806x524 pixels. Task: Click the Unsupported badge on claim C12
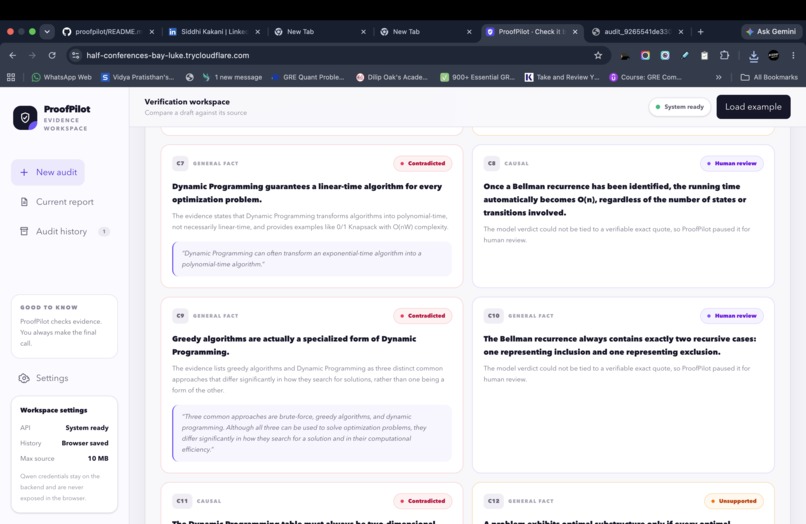pyautogui.click(x=734, y=501)
